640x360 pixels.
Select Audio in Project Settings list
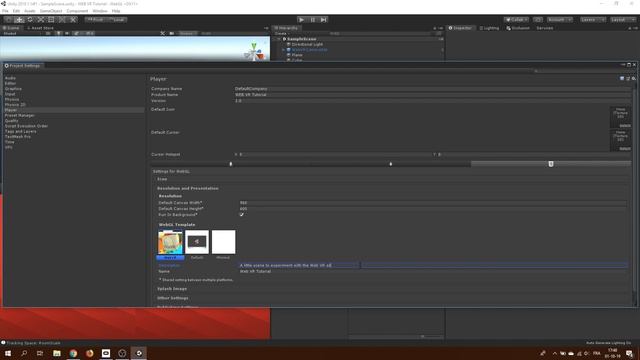pyautogui.click(x=10, y=78)
